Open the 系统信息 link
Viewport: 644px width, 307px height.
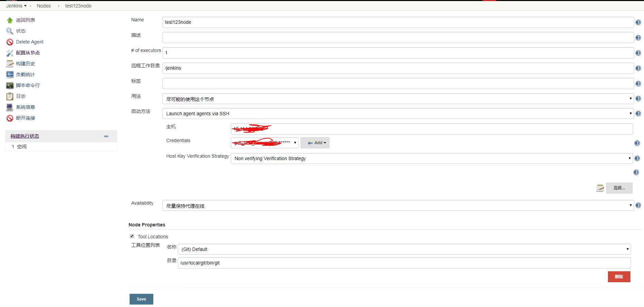coord(26,107)
